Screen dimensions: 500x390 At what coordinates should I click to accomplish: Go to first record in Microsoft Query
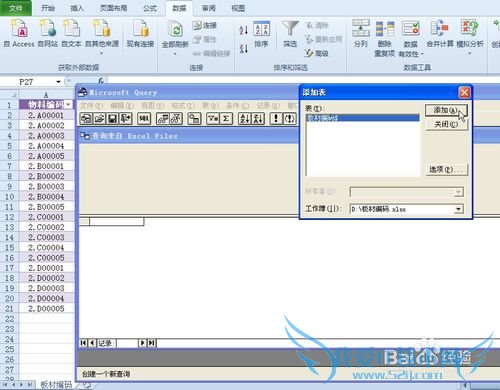point(83,343)
